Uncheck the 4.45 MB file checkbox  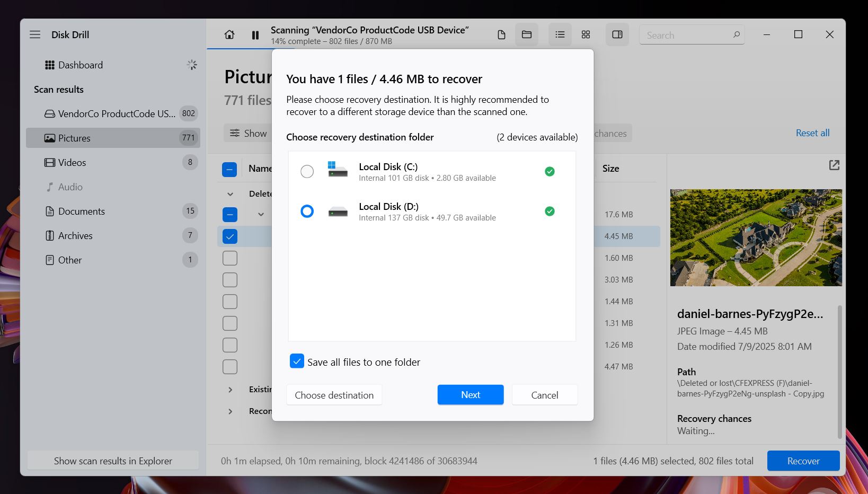229,236
